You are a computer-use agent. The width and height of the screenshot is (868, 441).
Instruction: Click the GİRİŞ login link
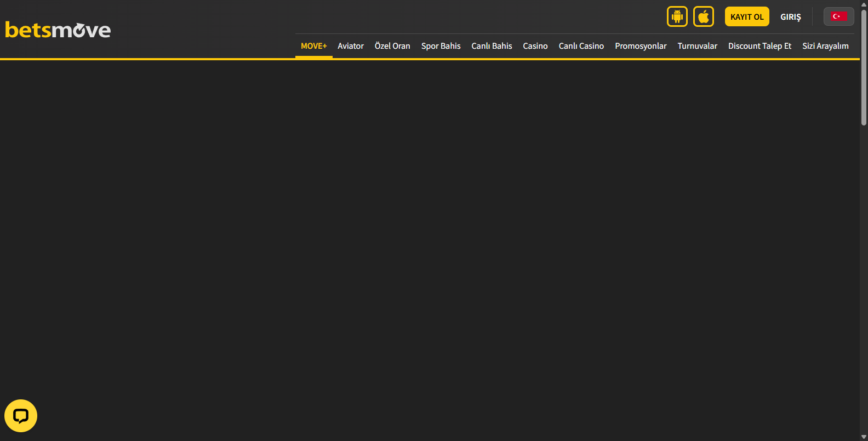(790, 17)
